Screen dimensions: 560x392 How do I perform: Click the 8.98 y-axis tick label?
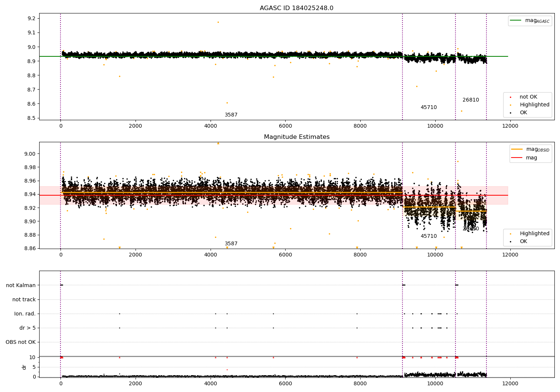tap(30, 167)
